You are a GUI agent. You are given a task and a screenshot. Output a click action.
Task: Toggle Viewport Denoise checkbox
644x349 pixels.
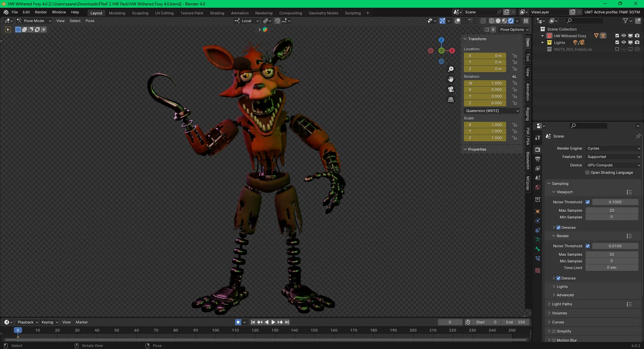click(558, 228)
